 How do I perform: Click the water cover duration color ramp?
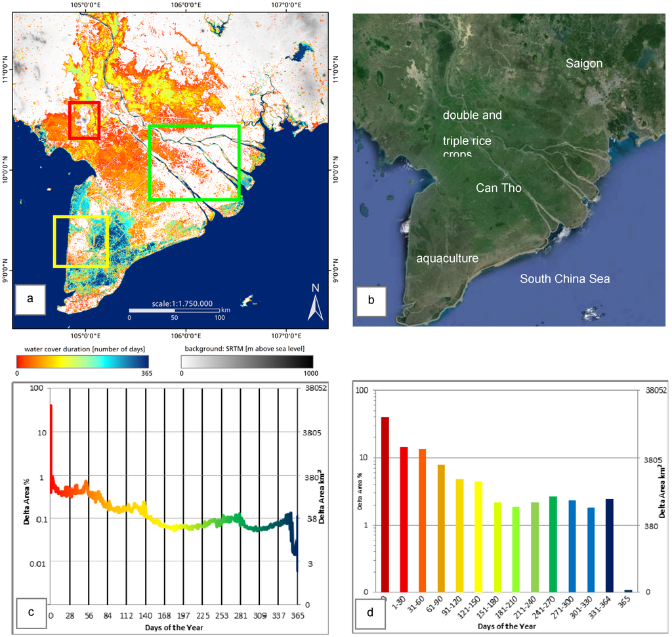(83, 362)
